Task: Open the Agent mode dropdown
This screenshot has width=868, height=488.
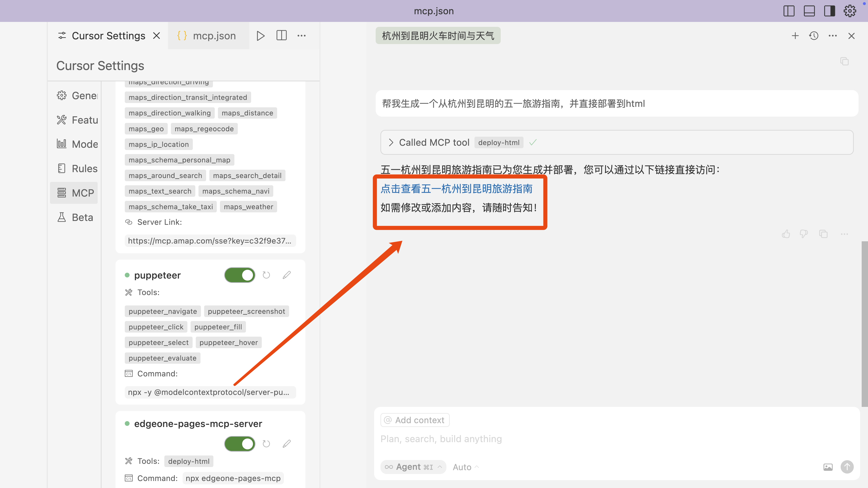Action: [x=413, y=467]
